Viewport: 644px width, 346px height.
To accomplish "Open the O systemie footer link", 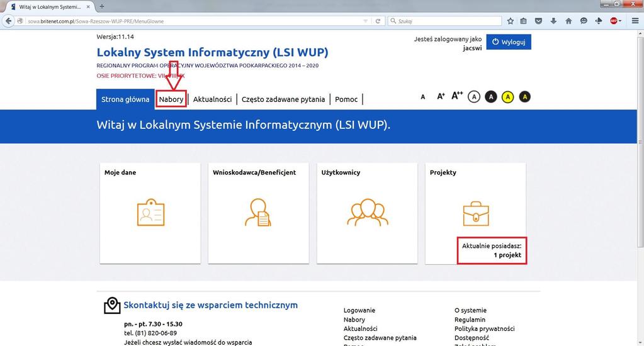I will 471,311.
